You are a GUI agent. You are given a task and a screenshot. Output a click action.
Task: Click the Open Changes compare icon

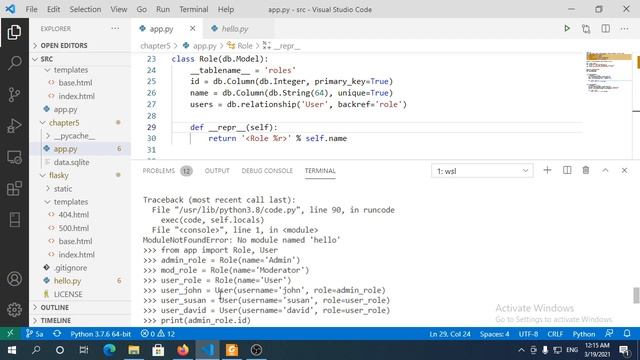tap(586, 29)
